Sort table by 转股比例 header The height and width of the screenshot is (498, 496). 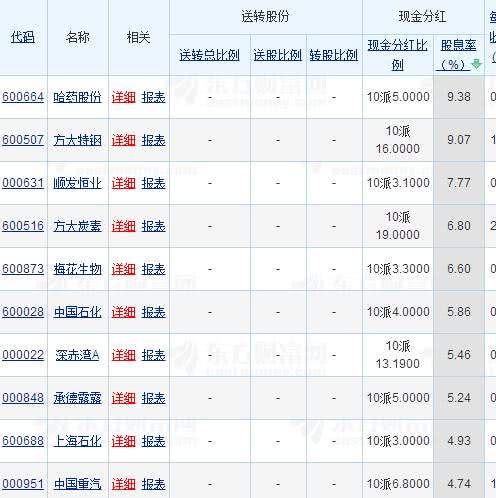[334, 55]
